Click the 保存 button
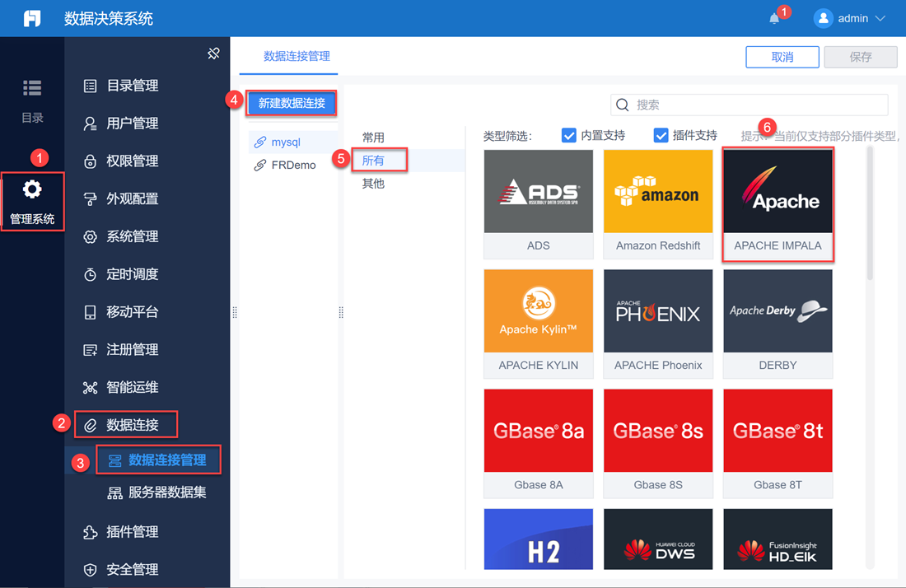 point(861,57)
